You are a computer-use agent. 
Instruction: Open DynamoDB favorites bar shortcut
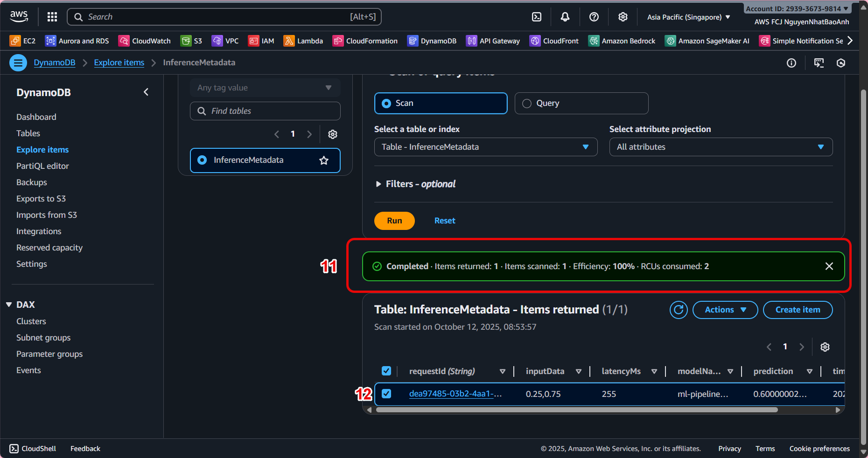(x=432, y=41)
